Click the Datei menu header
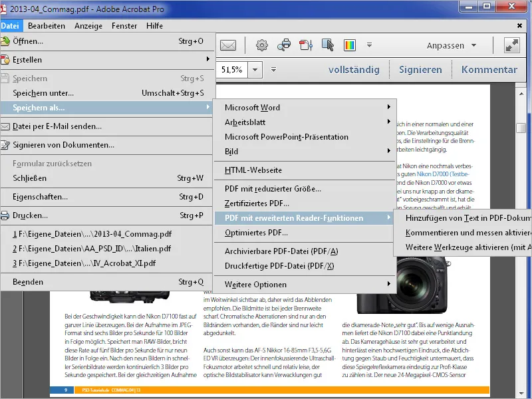The width and height of the screenshot is (532, 399). 10,26
